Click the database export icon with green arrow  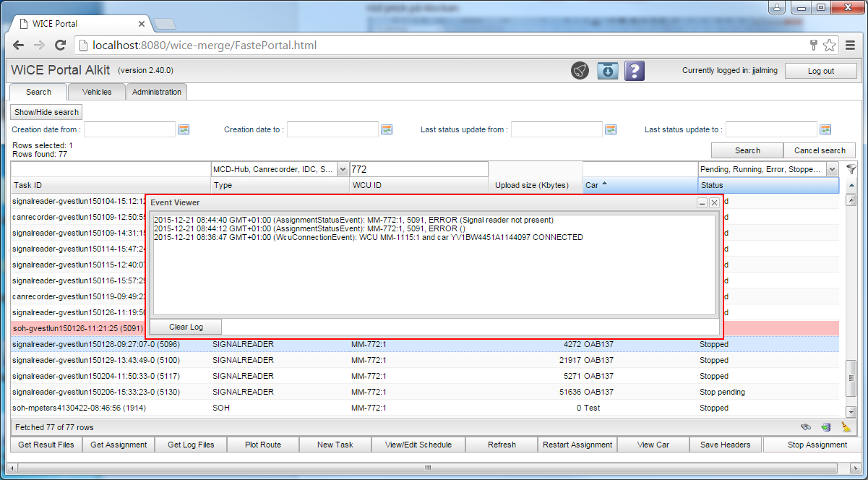825,427
